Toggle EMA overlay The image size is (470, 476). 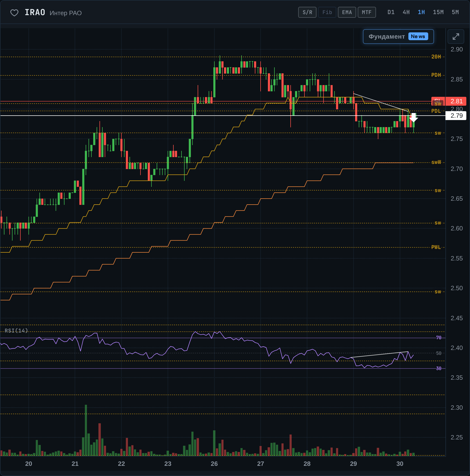point(347,12)
